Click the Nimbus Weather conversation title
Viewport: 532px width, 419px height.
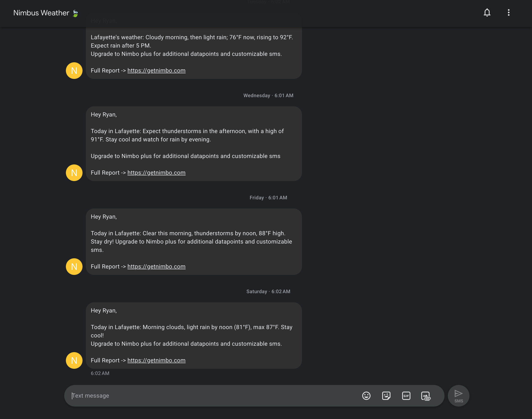pos(41,13)
